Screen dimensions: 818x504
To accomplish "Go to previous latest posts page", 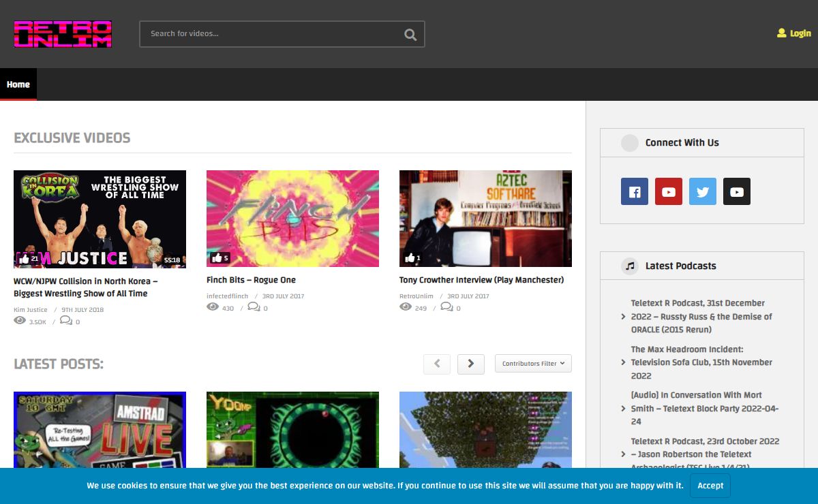I will (x=437, y=364).
